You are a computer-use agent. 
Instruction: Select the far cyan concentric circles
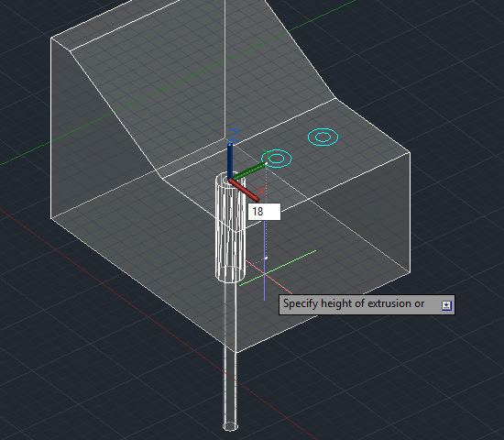click(x=323, y=137)
